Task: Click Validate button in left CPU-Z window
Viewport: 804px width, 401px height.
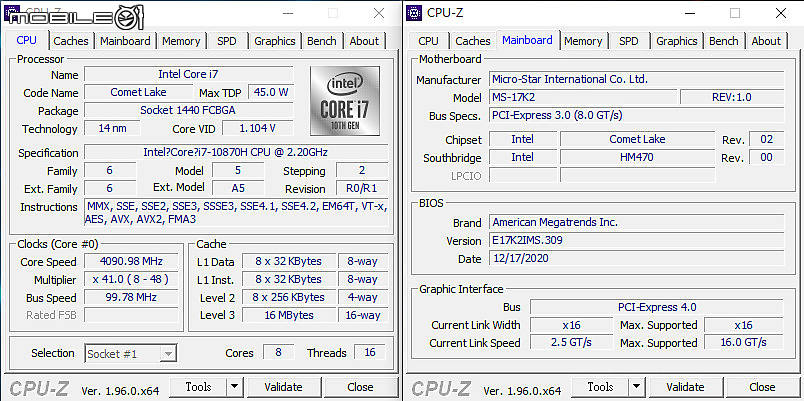Action: coord(283,387)
